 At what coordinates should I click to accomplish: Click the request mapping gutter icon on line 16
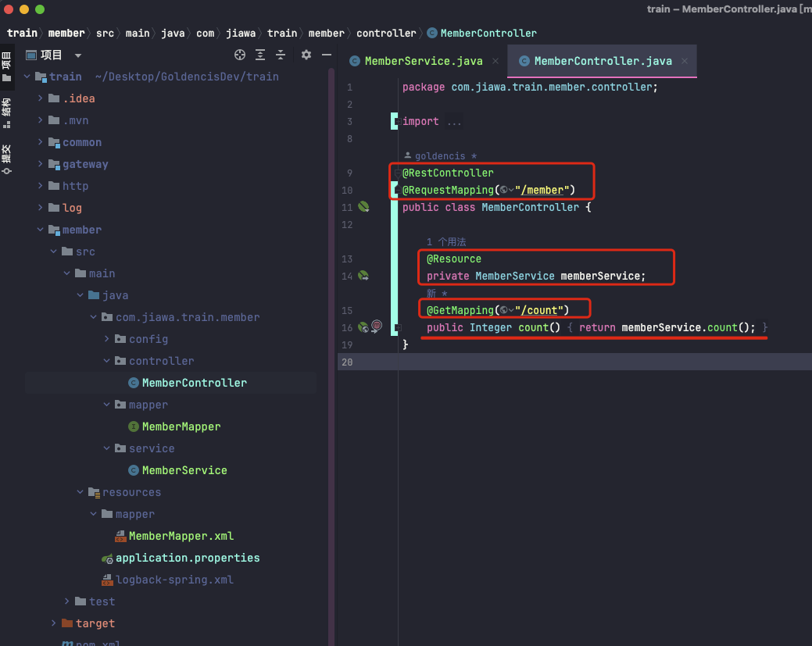tap(363, 327)
